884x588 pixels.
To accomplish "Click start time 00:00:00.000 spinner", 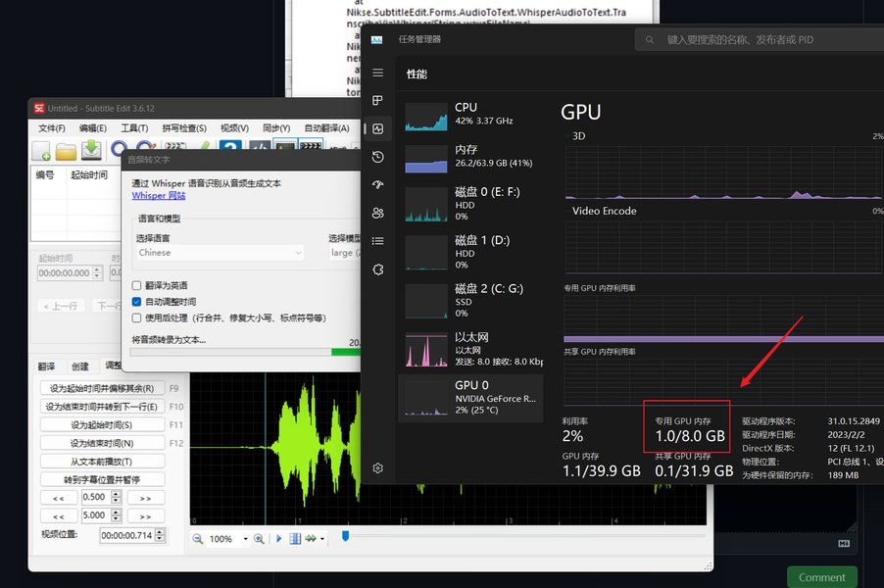I will pos(98,272).
